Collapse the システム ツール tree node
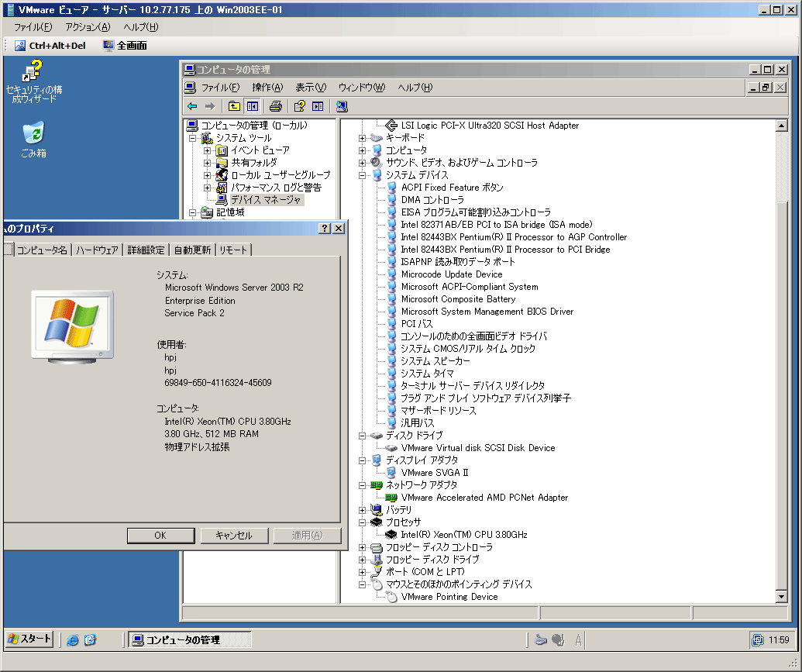The width and height of the screenshot is (802, 672). click(192, 138)
